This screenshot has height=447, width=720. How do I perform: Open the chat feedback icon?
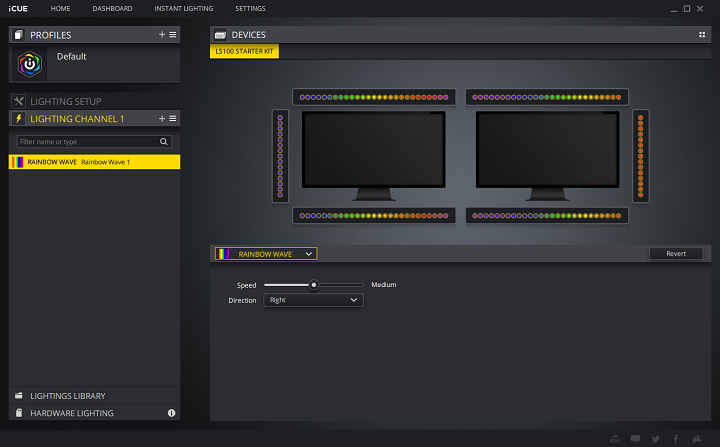(x=634, y=439)
